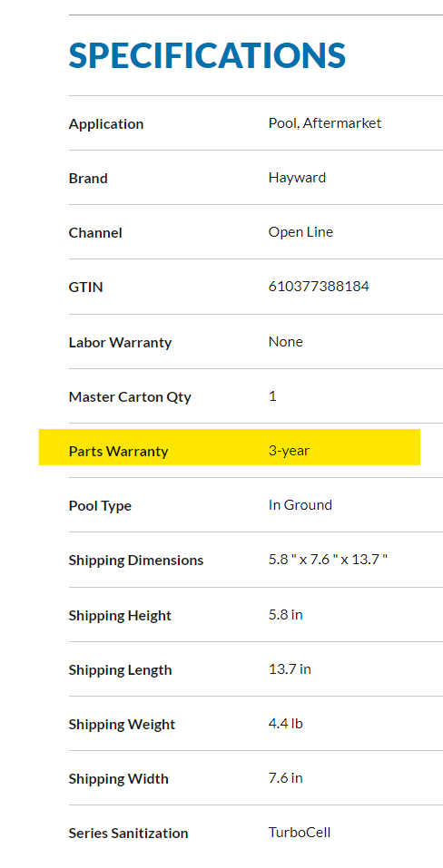Screen dimensions: 443x868
Task: Select the Brand value Hayward
Action: (298, 178)
